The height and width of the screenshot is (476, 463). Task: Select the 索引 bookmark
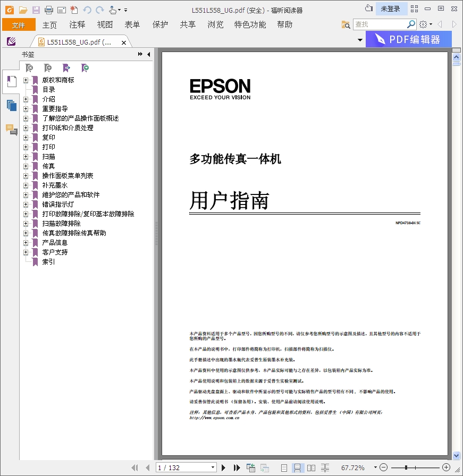(48, 262)
